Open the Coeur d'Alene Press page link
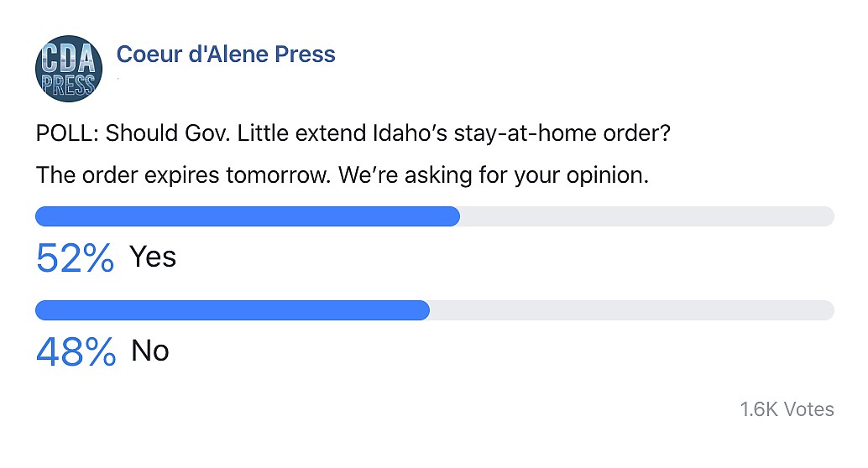The image size is (868, 468). click(x=225, y=55)
